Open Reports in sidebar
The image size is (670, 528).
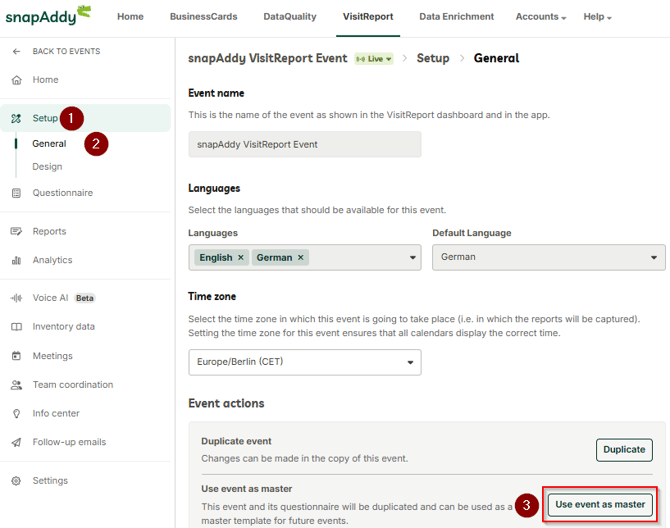(x=49, y=232)
